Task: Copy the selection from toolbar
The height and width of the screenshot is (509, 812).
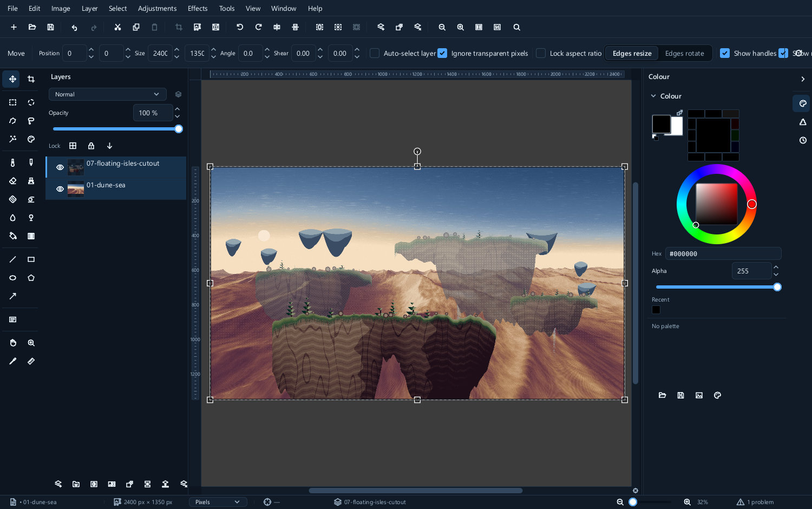Action: pos(136,27)
